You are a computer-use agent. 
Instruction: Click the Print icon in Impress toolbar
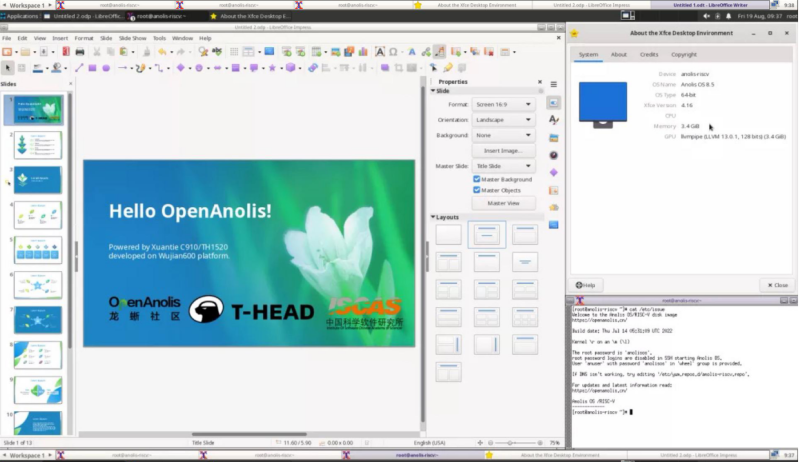80,52
